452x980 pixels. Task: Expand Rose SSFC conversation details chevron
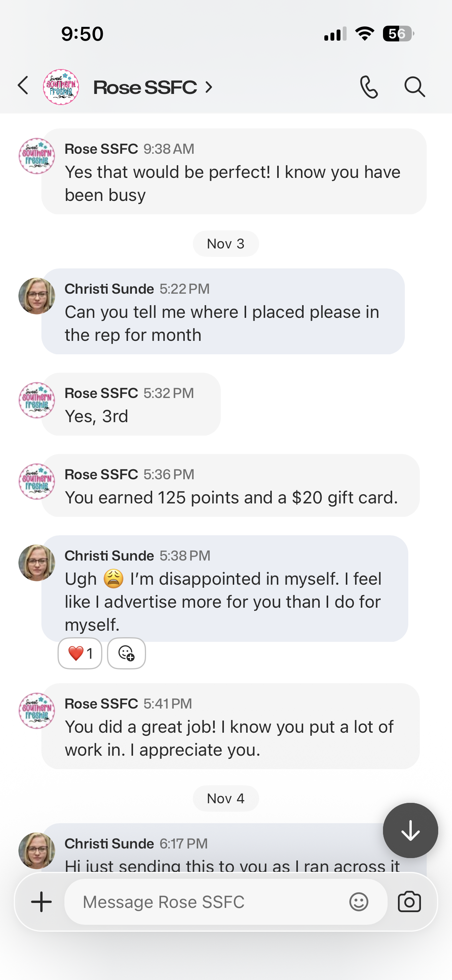(x=209, y=87)
